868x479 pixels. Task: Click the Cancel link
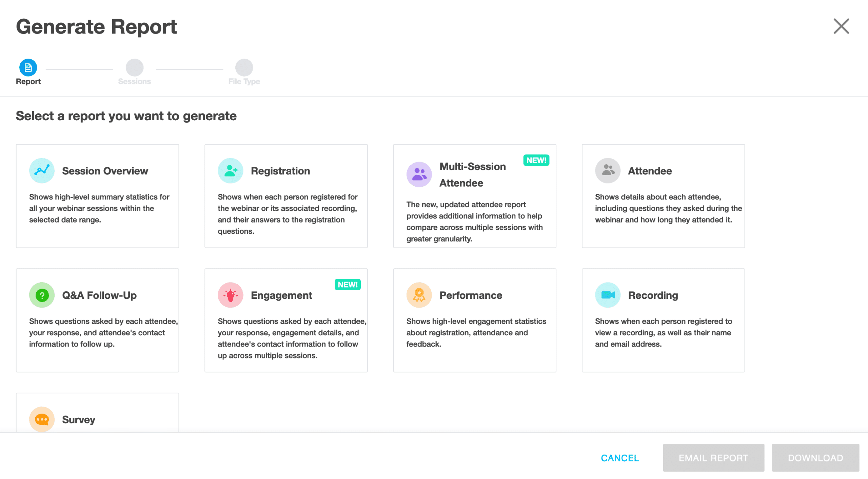tap(619, 458)
